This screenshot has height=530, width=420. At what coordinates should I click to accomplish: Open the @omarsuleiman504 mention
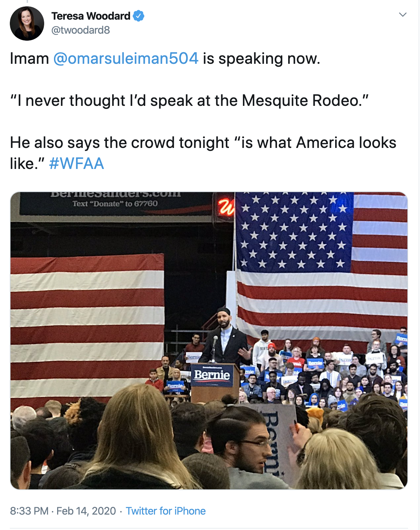click(126, 58)
